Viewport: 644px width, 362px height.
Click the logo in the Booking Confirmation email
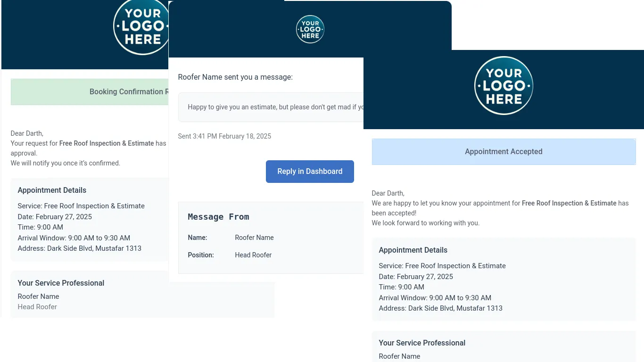click(x=140, y=27)
